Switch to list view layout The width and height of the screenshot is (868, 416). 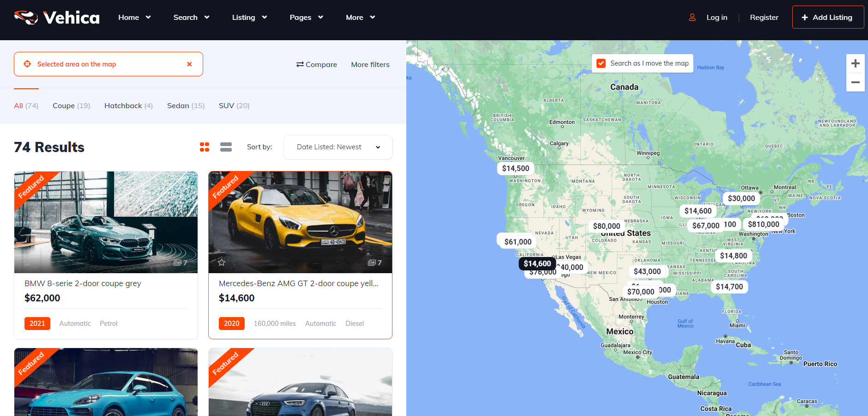226,147
